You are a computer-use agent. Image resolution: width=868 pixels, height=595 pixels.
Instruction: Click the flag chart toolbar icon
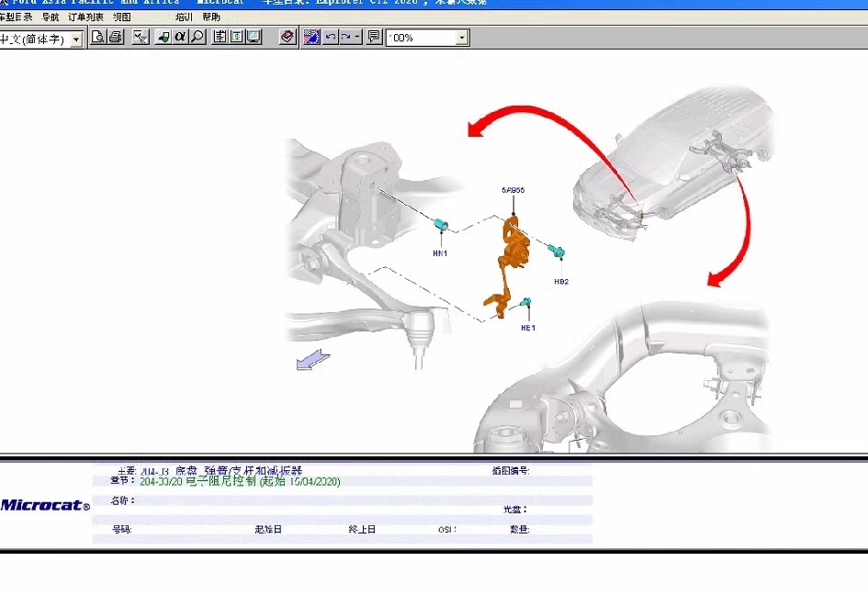point(311,38)
